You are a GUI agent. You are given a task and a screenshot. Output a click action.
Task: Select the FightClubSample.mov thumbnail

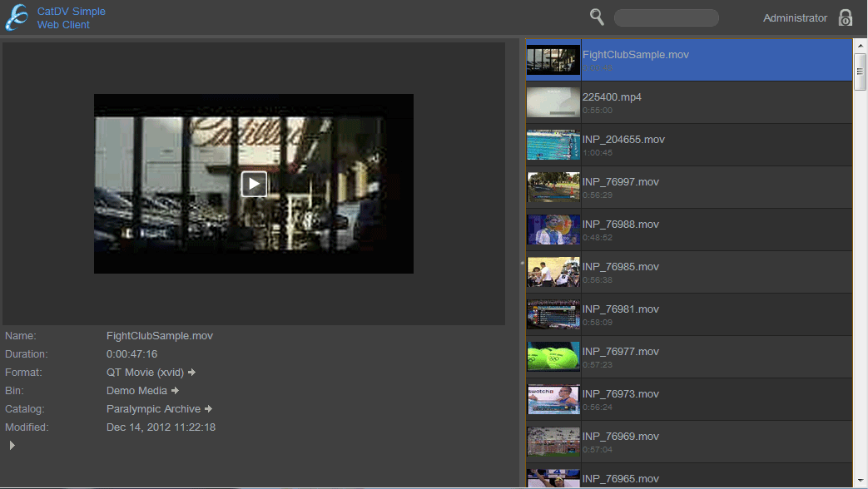point(553,60)
